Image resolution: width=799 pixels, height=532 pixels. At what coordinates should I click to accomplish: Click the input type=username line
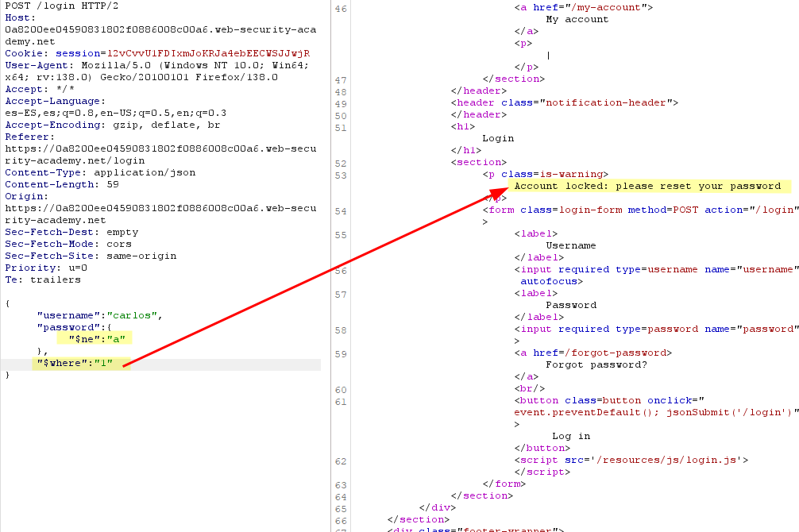[x=656, y=269]
